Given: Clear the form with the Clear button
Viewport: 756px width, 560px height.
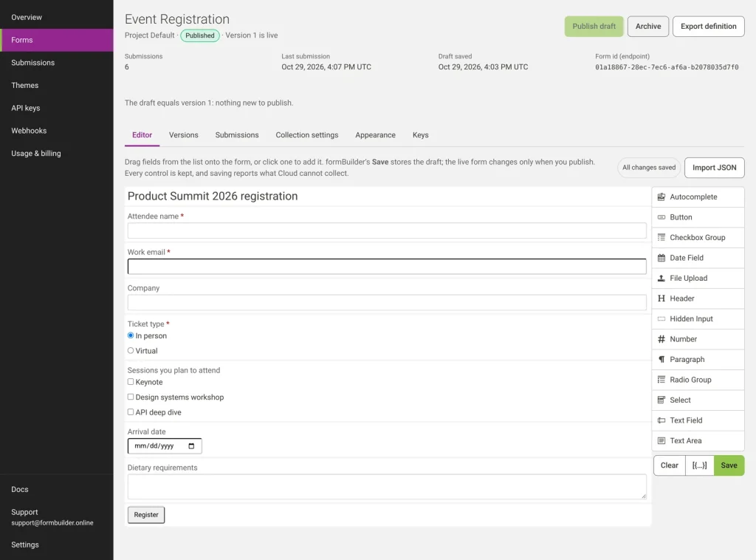Looking at the screenshot, I should pos(669,465).
